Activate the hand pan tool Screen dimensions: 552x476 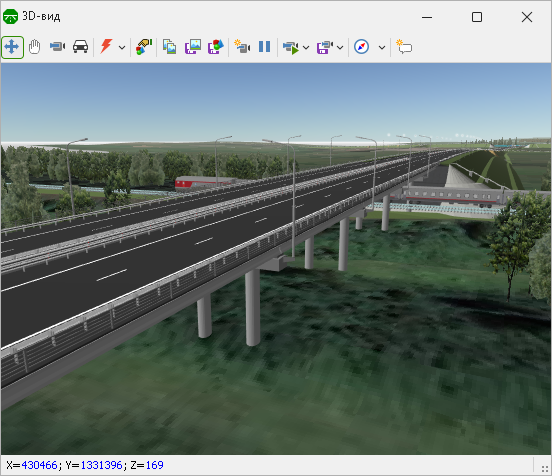pos(34,47)
